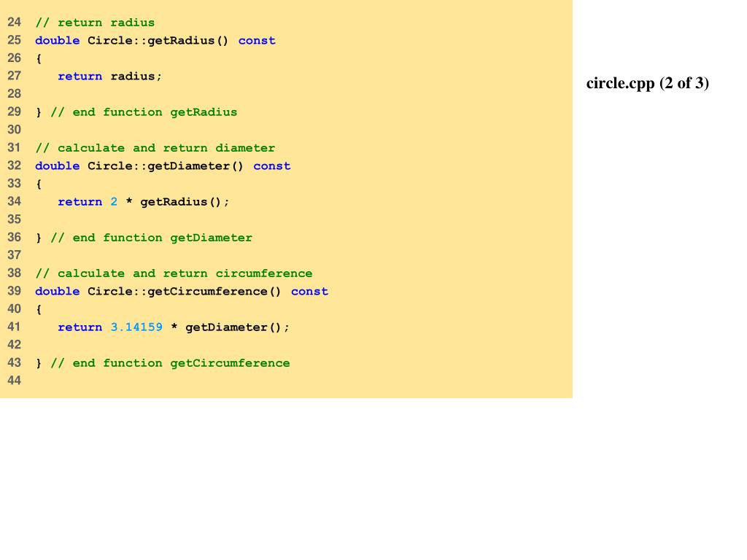Click the comment "// calculate and return circumference"
This screenshot has width=747, height=560.
click(x=174, y=273)
